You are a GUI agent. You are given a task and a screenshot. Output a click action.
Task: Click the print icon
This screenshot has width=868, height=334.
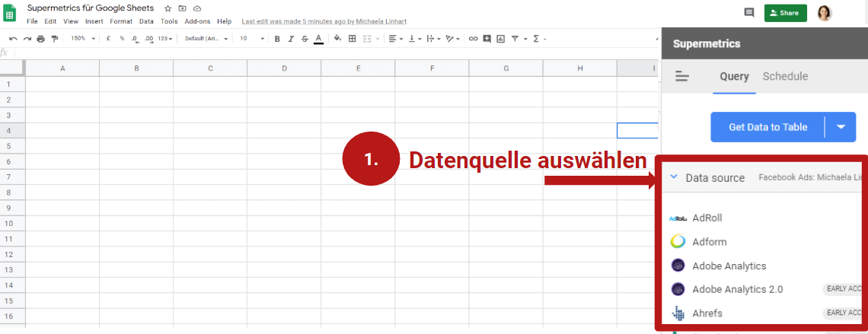41,39
